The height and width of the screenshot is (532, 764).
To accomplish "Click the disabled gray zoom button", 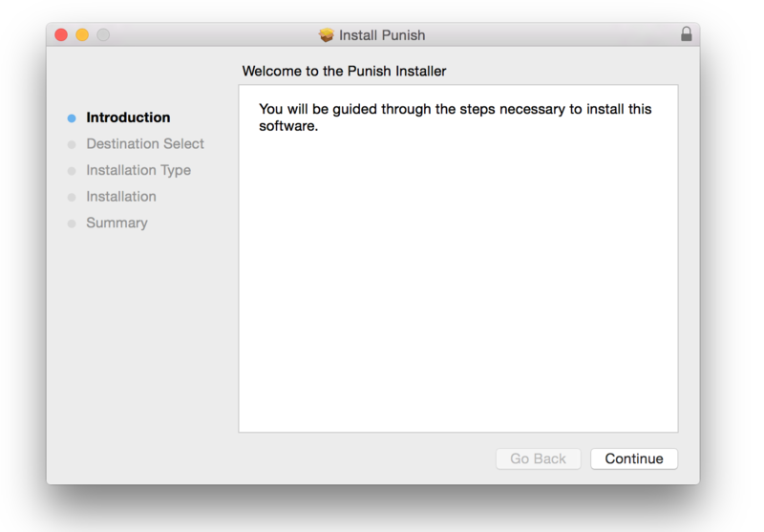I will pos(103,34).
